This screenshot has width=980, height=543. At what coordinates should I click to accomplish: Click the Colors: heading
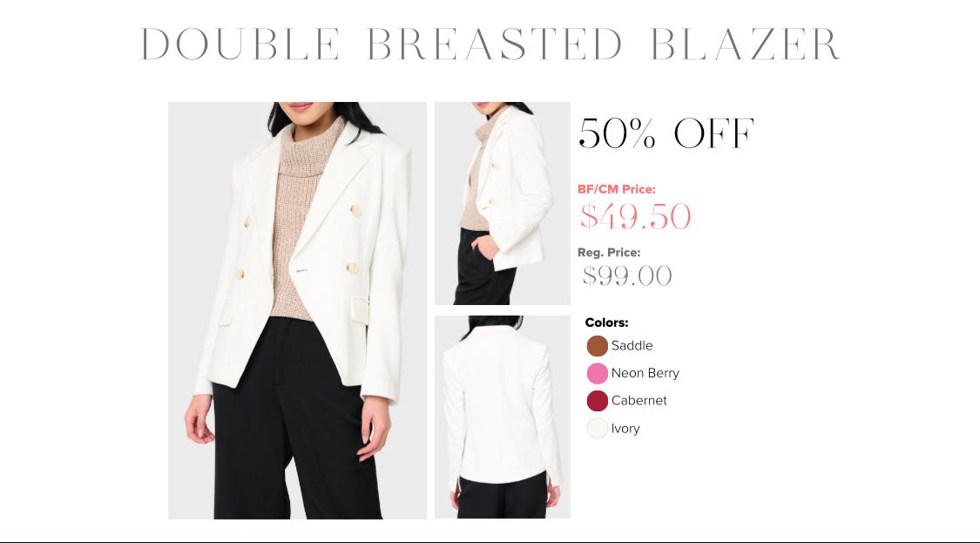[x=606, y=322]
